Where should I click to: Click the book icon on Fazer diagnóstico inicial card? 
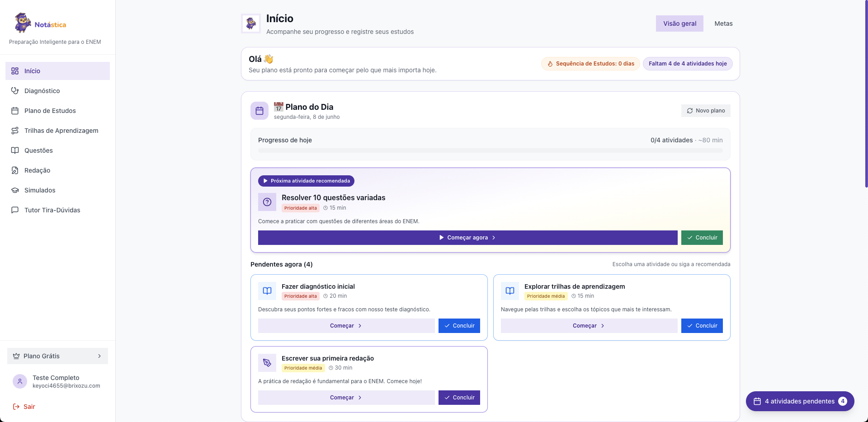click(267, 291)
